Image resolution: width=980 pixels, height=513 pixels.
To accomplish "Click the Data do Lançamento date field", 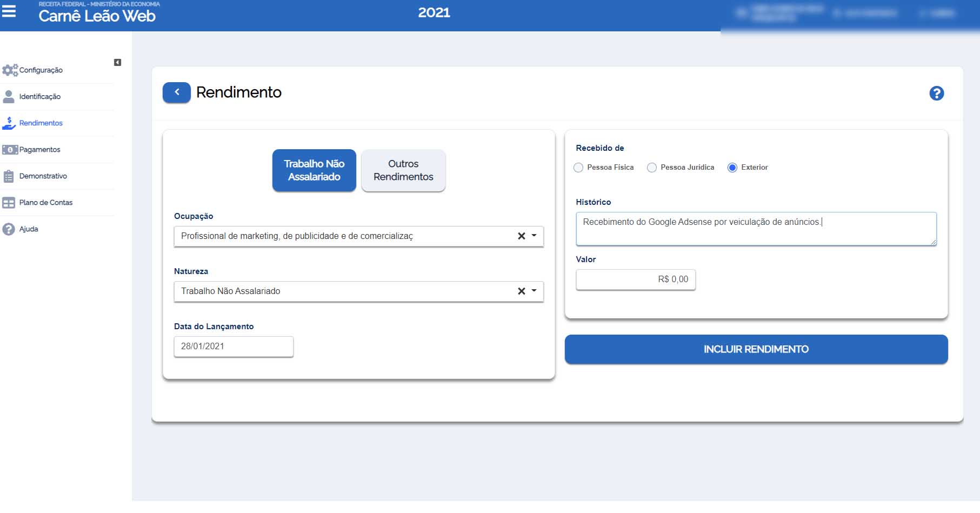I will point(234,347).
